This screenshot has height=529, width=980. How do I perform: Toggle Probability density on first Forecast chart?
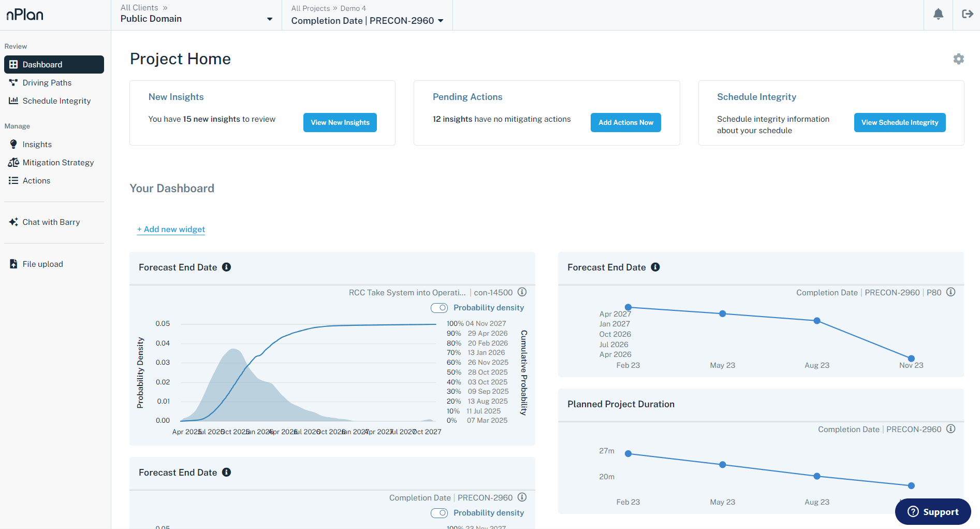(440, 308)
